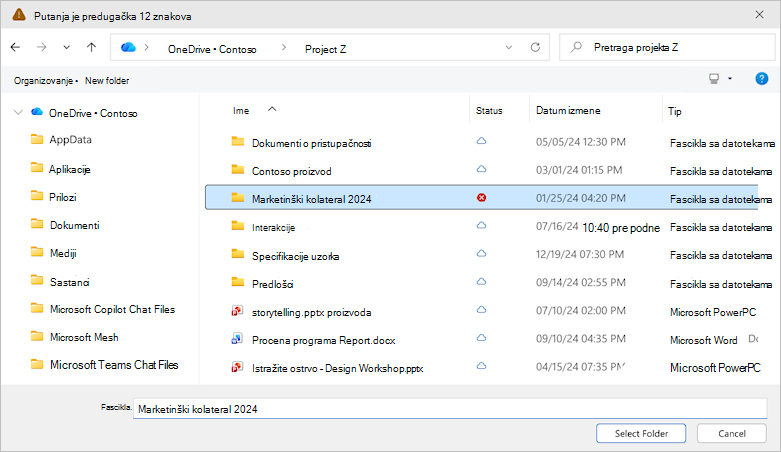This screenshot has width=781, height=452.
Task: Click cloud status icon for Specifikacije uzorka
Action: point(481,253)
